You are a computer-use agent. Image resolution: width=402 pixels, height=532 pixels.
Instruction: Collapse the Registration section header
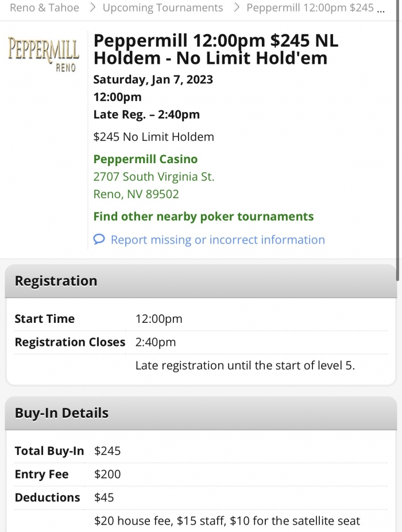[200, 281]
